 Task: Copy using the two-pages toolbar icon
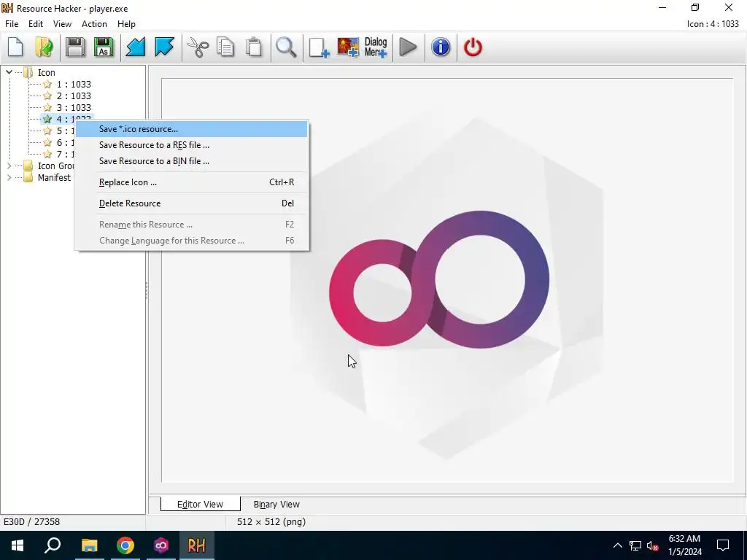[225, 47]
